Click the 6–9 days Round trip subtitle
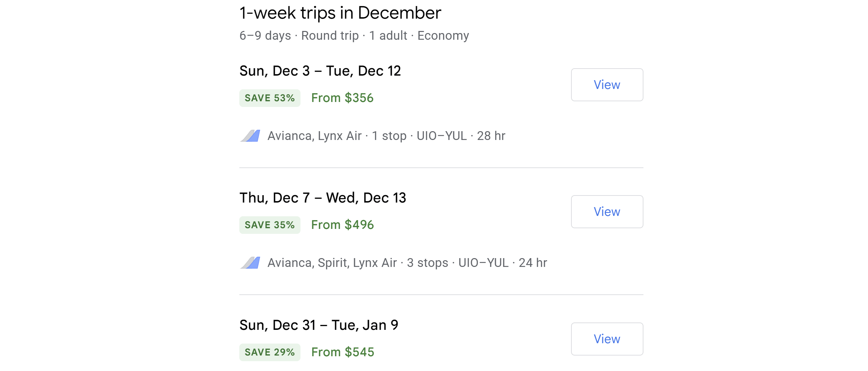 point(354,36)
